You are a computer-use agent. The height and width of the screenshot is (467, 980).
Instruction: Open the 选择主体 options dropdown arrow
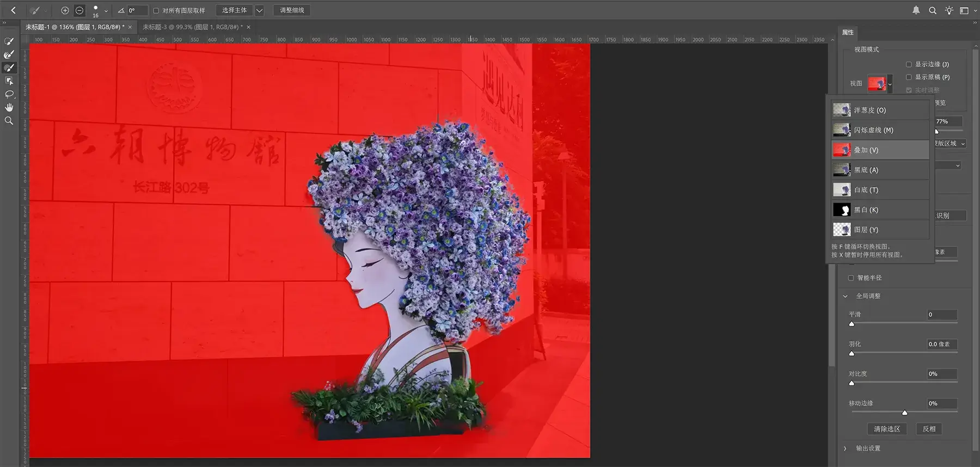click(x=260, y=10)
